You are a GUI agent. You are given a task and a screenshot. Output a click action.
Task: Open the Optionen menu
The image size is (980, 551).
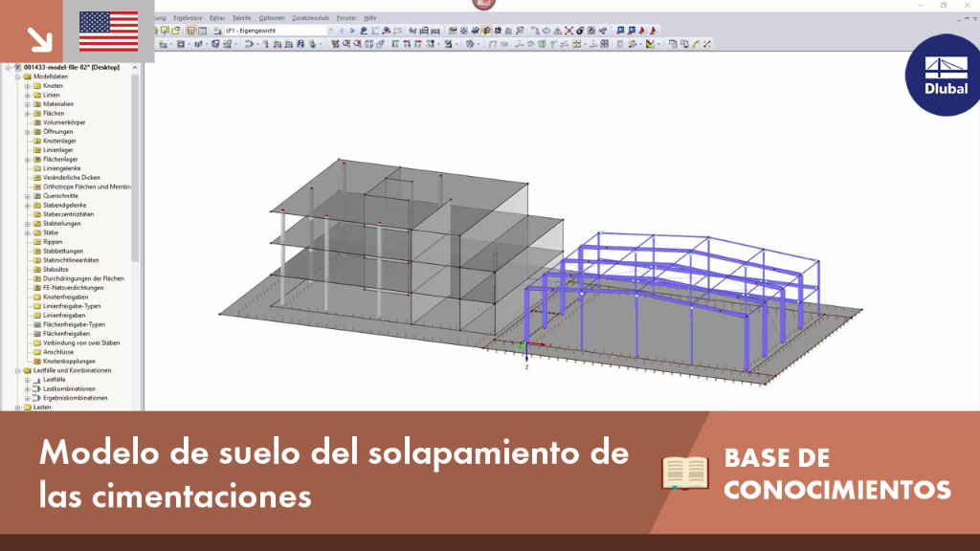coord(271,18)
